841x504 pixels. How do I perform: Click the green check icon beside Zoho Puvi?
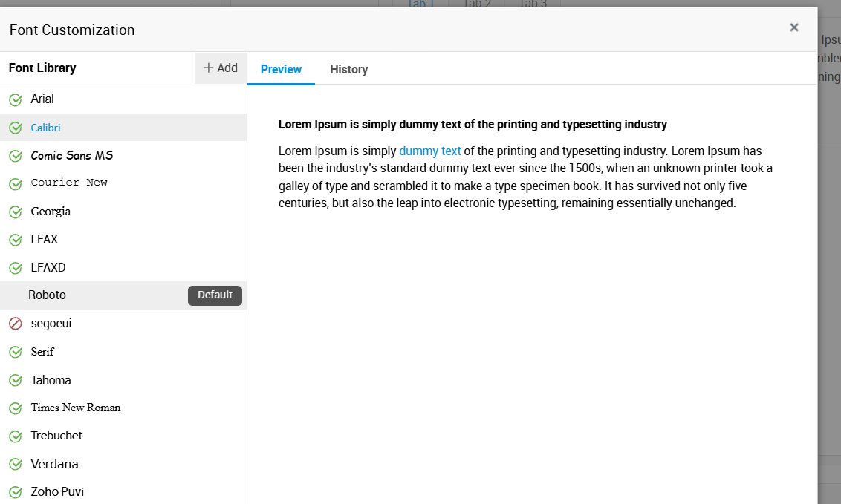coord(16,492)
